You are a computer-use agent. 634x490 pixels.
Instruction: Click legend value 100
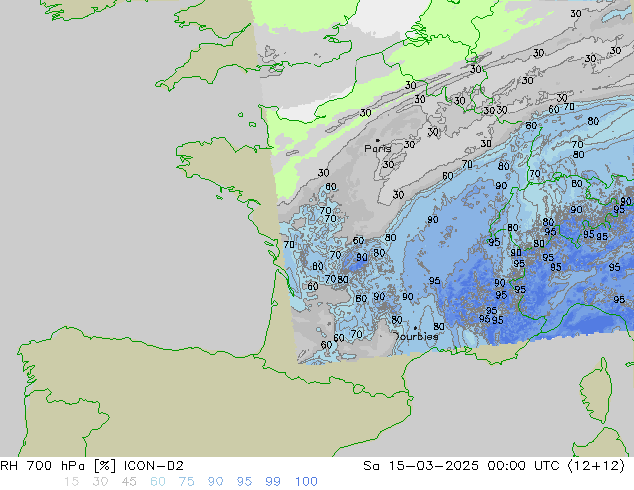tap(306, 482)
